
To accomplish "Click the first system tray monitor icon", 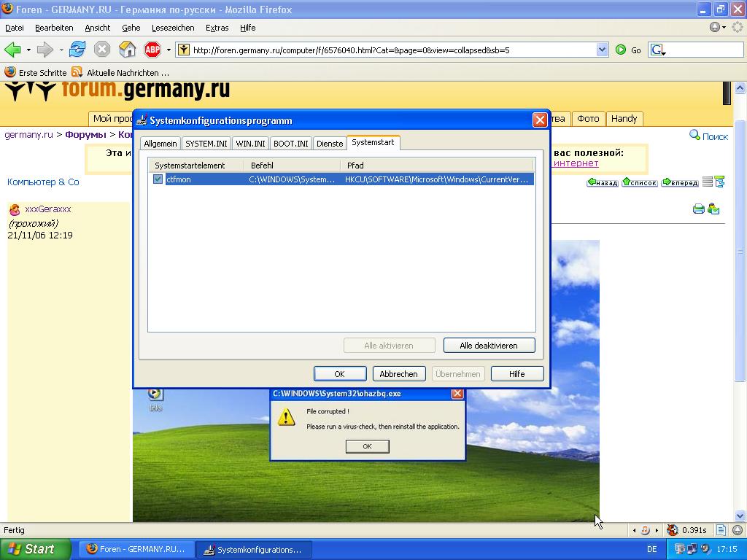I will (680, 549).
